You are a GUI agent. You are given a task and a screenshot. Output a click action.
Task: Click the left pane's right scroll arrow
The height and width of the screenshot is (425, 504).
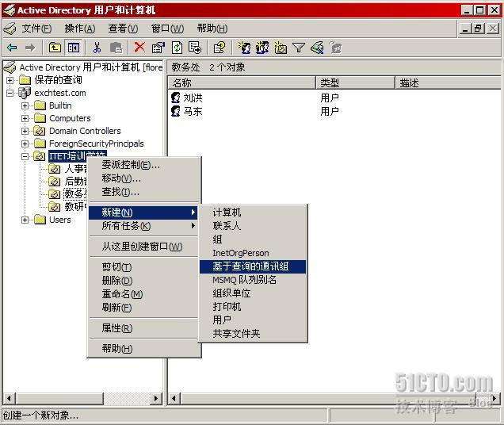[156, 399]
